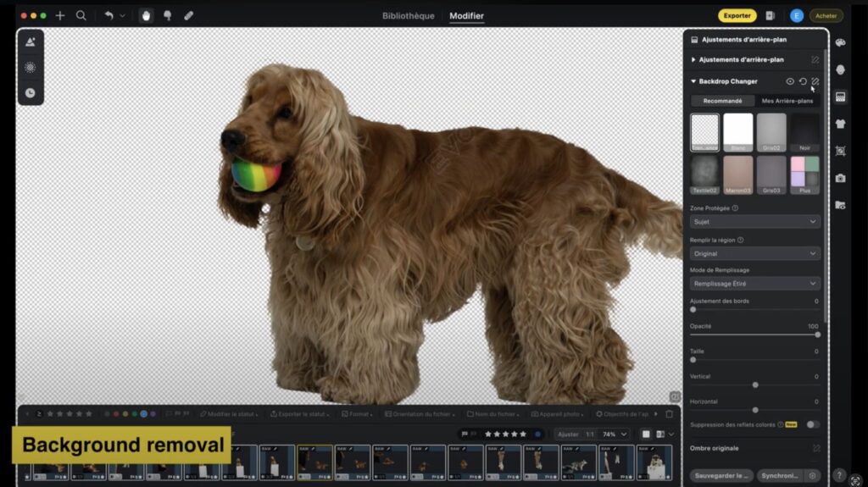Open the Mode de Remplissage dropdown
Image resolution: width=868 pixels, height=487 pixels.
[754, 284]
